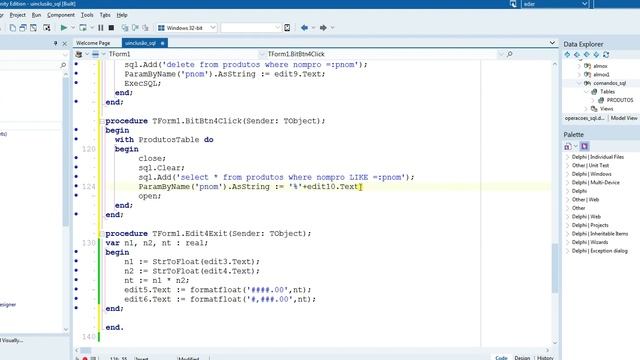Click the breakpoint dot at line 124

(76, 187)
